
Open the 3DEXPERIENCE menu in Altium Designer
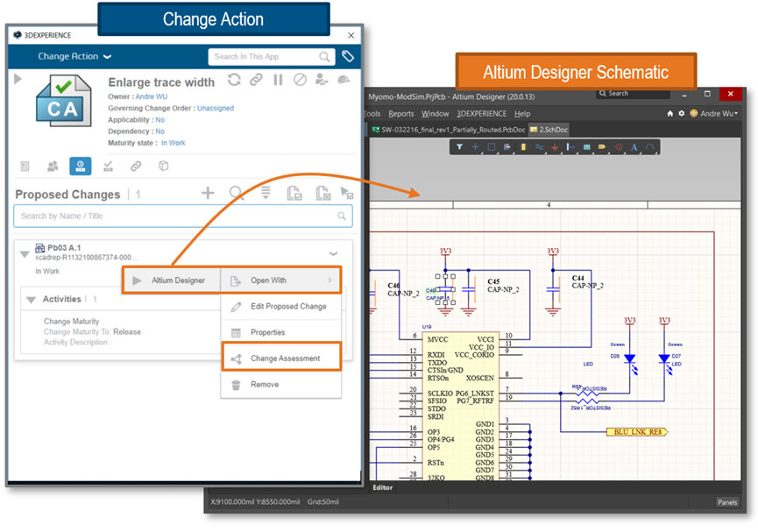(482, 114)
